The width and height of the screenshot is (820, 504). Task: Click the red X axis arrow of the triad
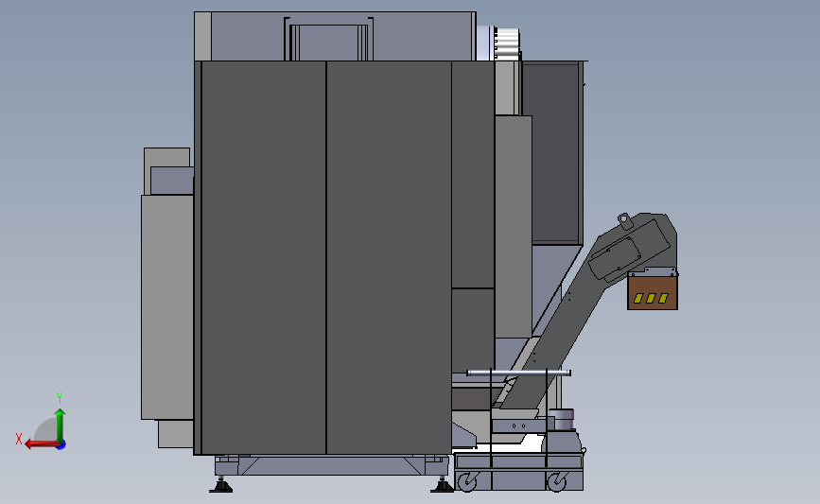click(41, 444)
